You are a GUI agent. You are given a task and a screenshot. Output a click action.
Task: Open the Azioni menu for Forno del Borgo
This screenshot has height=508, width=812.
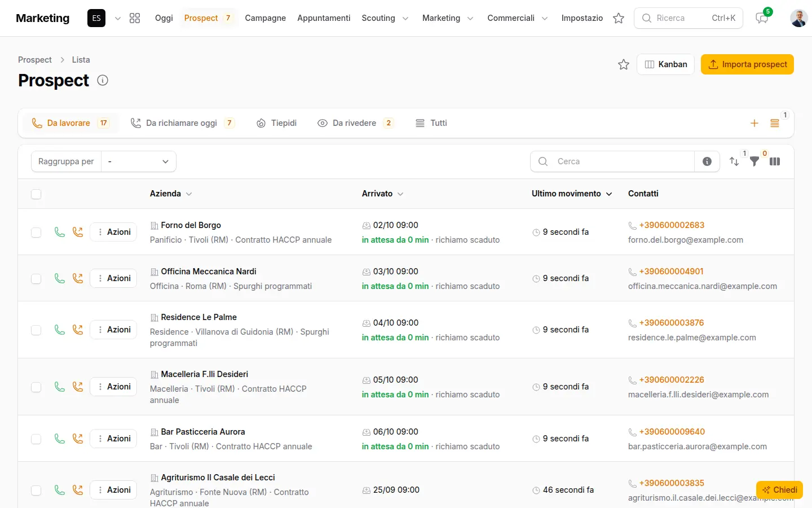(113, 232)
